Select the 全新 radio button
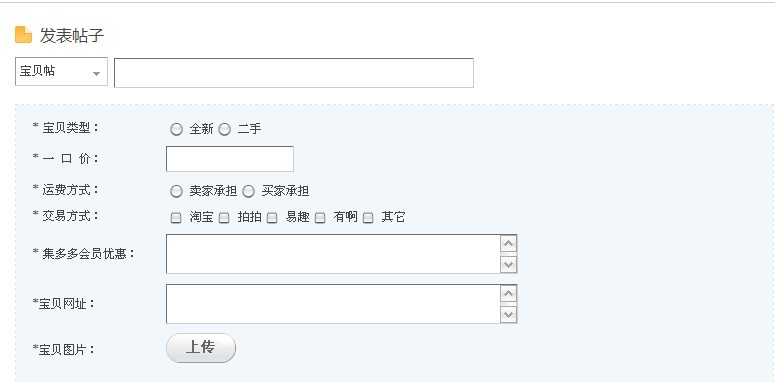Screen dimensions: 775x382 [176, 129]
